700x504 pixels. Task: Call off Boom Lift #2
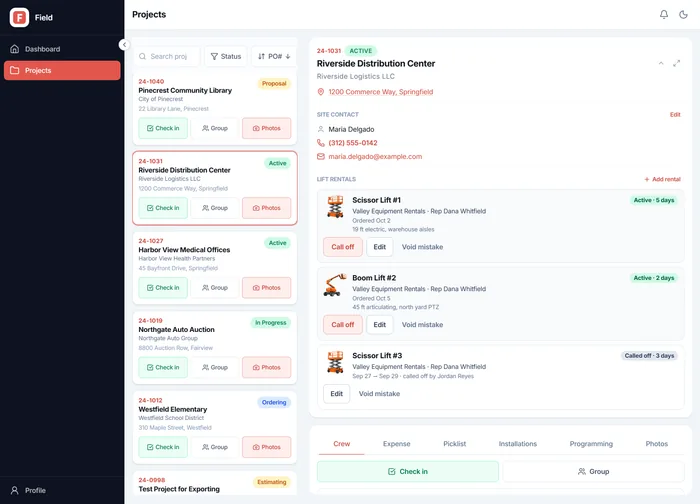[x=342, y=325]
